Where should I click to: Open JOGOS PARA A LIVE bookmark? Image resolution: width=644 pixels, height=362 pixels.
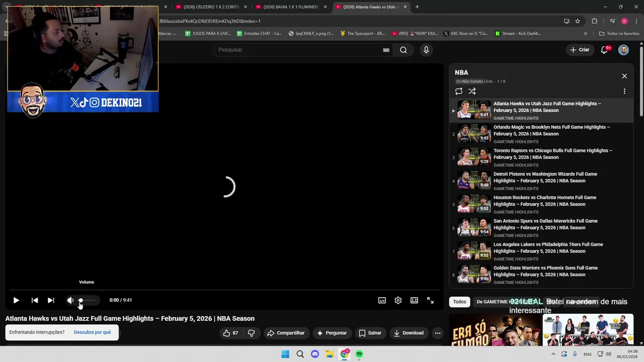[208, 34]
